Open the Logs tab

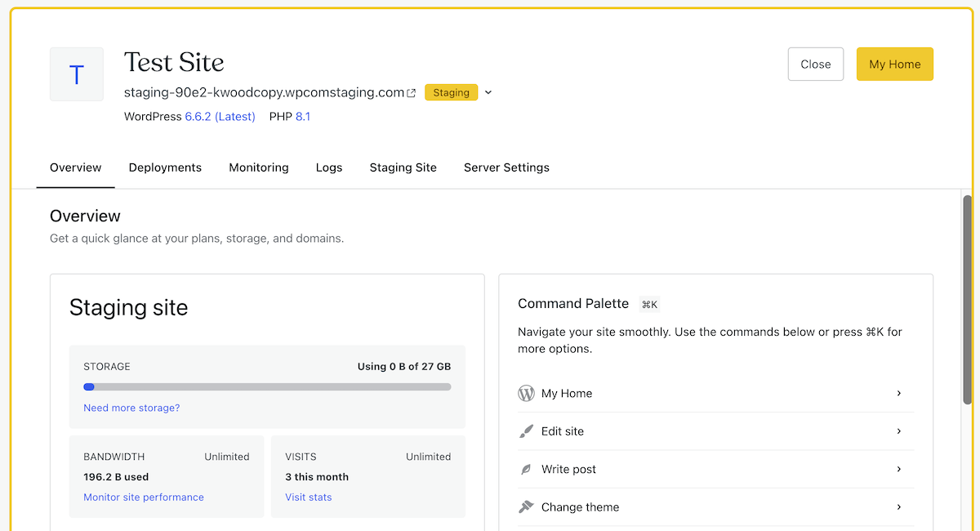click(x=329, y=167)
